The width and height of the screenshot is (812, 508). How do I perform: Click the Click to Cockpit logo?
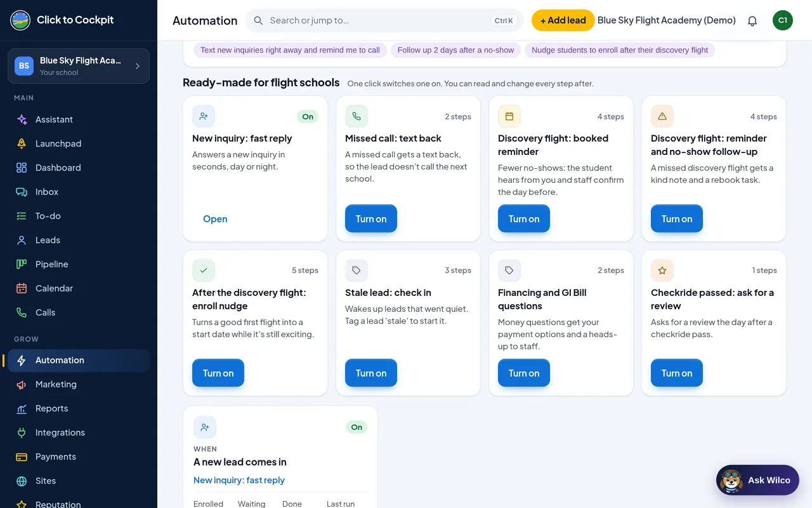[x=20, y=20]
